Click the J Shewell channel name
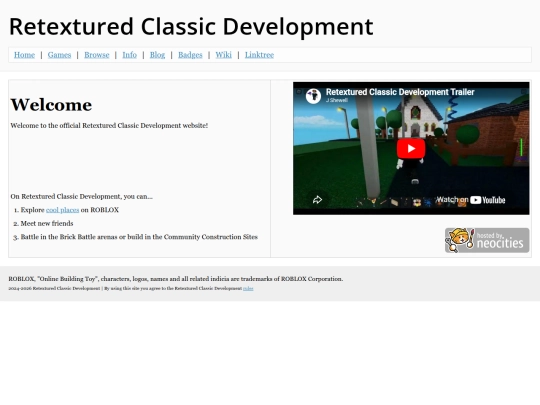Image resolution: width=540 pixels, height=405 pixels. [x=337, y=100]
